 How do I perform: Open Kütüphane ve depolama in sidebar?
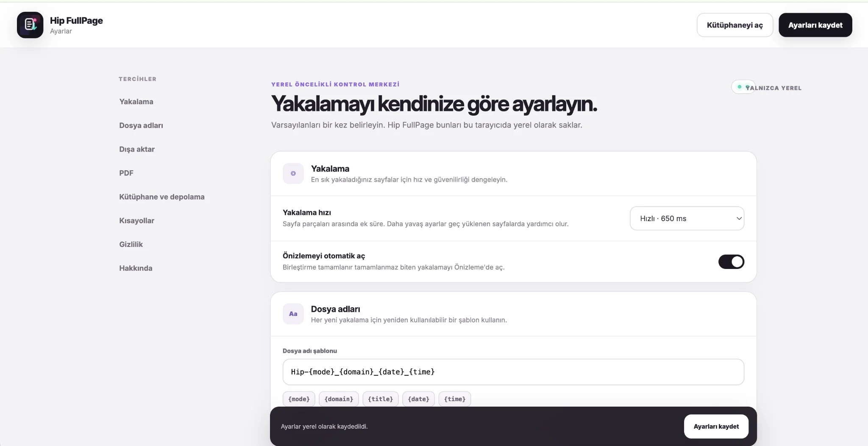(162, 197)
